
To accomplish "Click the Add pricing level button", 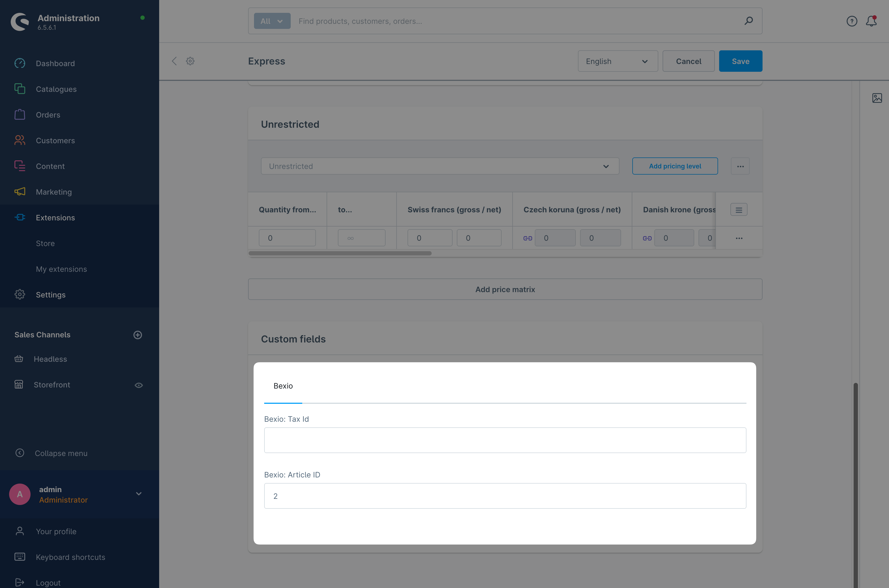I will pos(675,166).
